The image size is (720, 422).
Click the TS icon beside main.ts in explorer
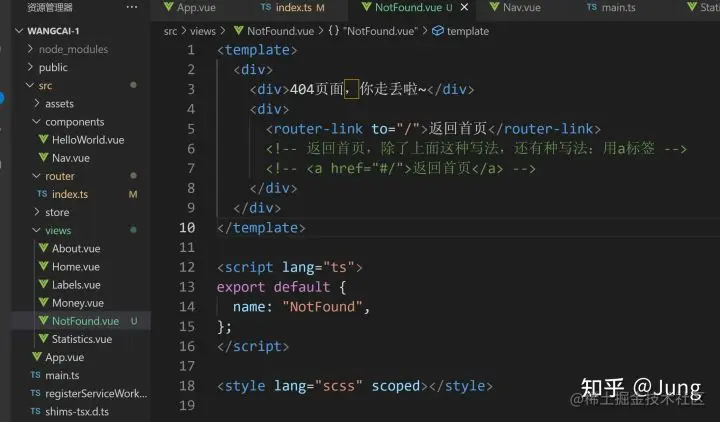coord(35,375)
